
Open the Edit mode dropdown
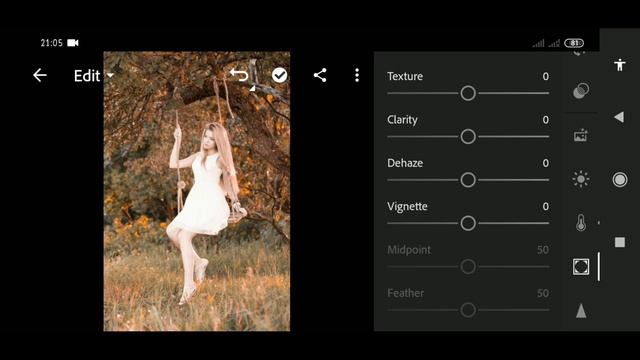[93, 76]
